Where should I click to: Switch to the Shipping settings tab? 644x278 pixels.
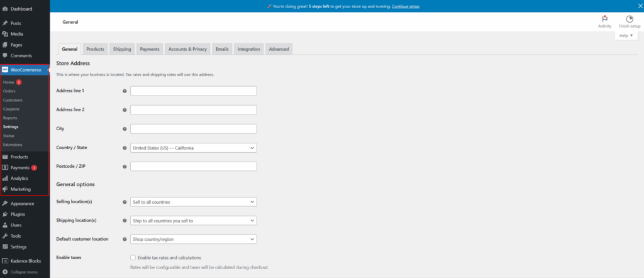(x=122, y=49)
